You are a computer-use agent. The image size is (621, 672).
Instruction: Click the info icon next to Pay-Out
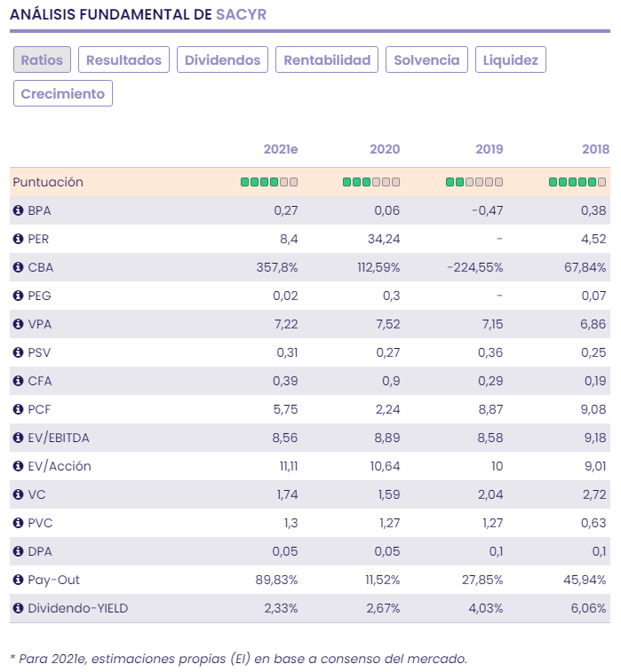[18, 580]
